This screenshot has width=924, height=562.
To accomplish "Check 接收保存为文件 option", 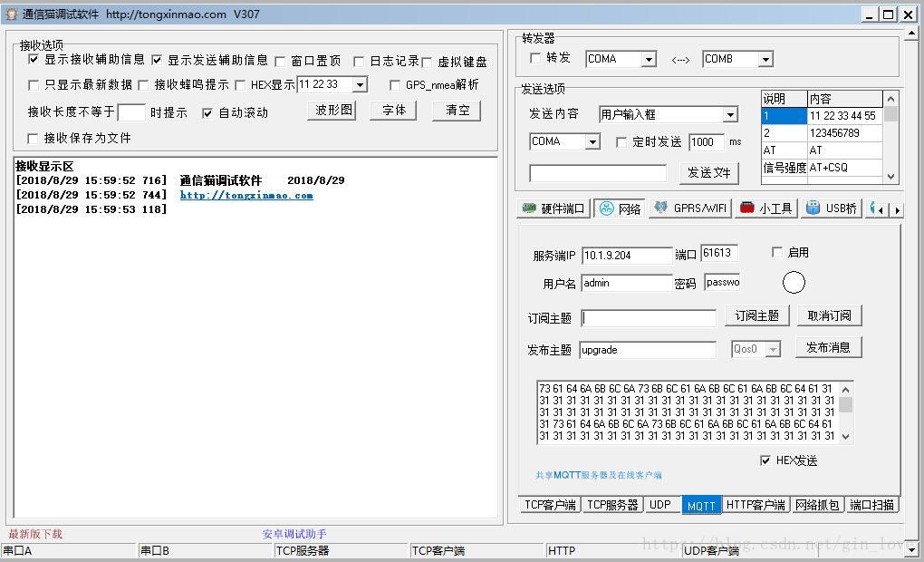I will click(x=33, y=138).
